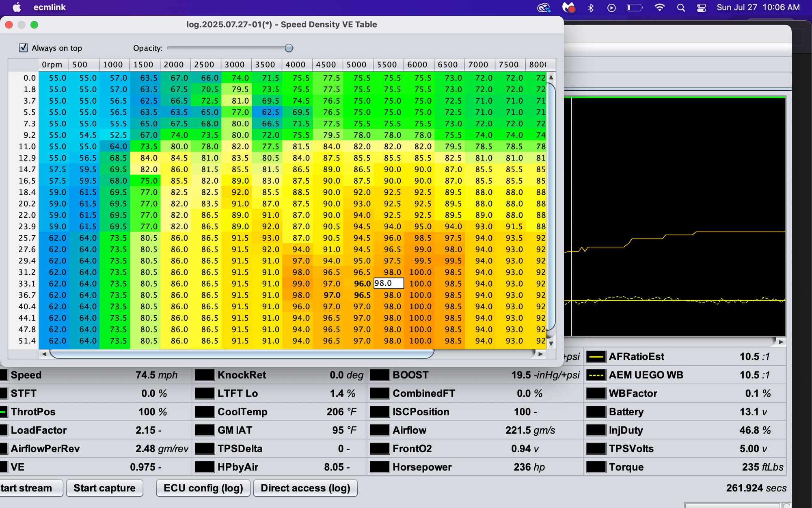812x508 pixels.
Task: Click the bold 96.0 cell in row 33.1
Action: tap(358, 283)
